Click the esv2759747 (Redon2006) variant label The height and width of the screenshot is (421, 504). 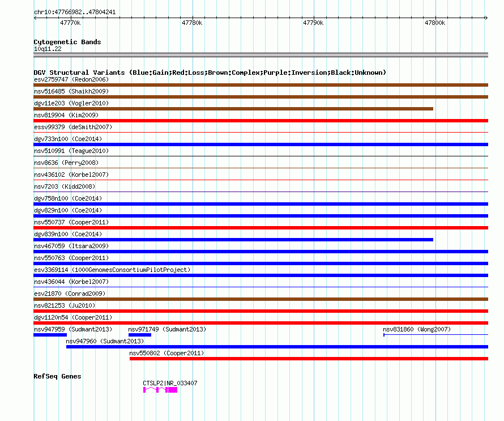pos(71,79)
